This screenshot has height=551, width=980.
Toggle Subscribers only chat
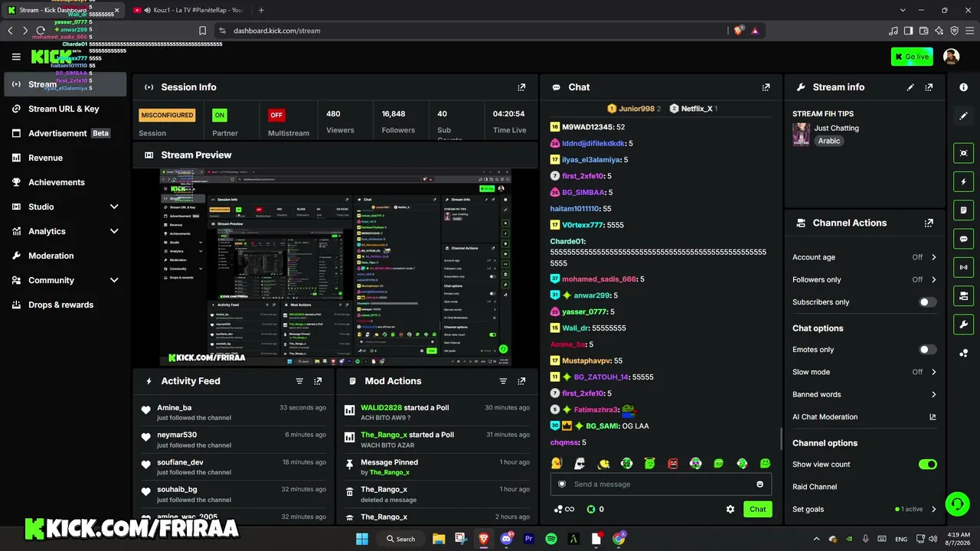coord(927,302)
